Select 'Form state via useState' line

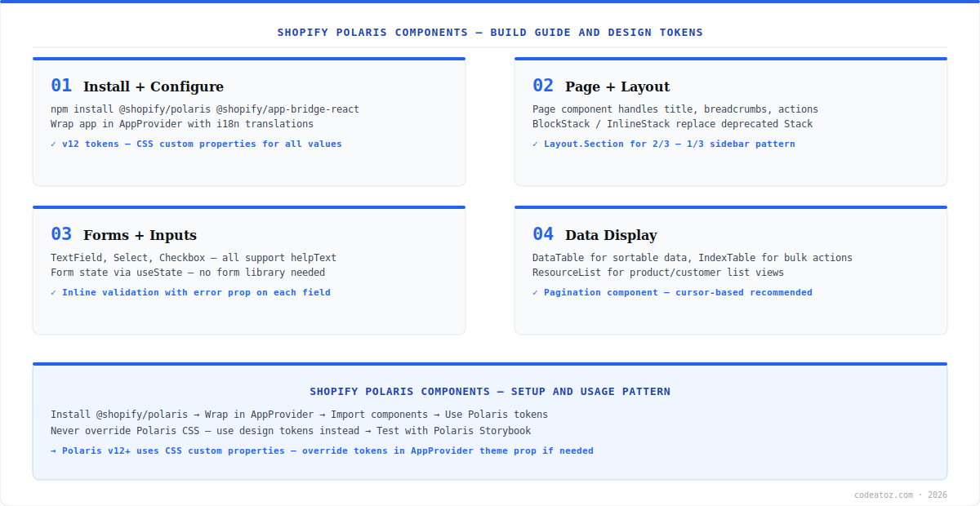pyautogui.click(x=188, y=273)
